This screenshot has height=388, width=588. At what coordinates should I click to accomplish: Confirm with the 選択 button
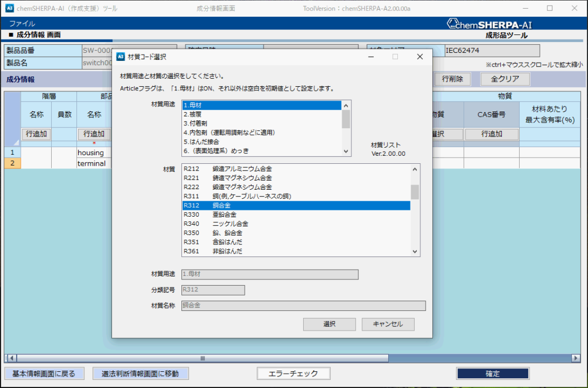pos(329,324)
